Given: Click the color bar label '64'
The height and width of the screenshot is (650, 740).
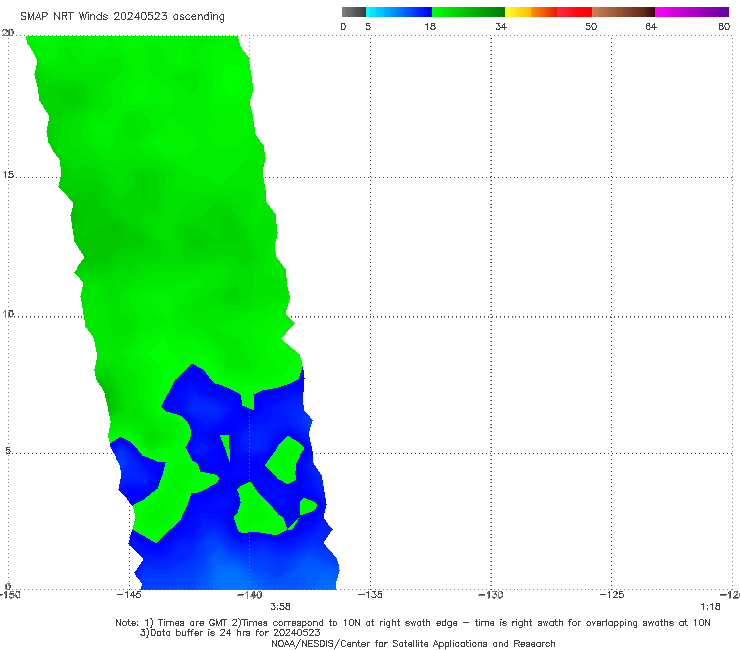Looking at the screenshot, I should (x=651, y=26).
